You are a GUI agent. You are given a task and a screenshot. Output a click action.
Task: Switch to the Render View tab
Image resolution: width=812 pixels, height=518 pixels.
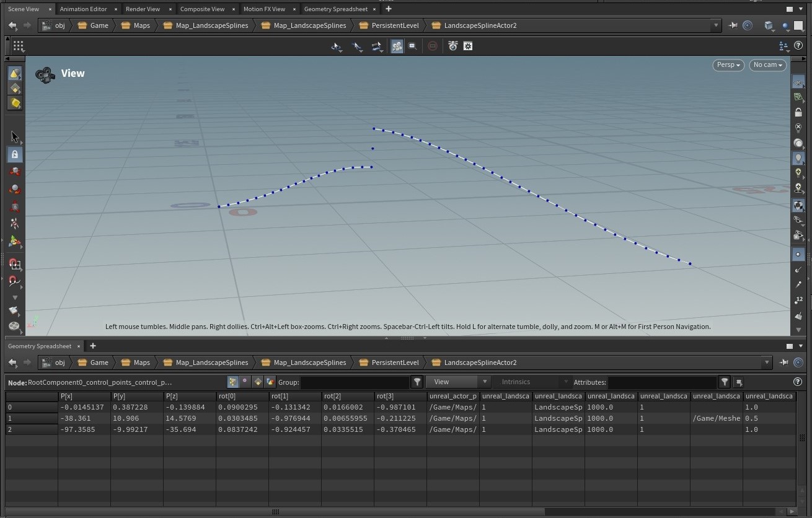pyautogui.click(x=143, y=9)
